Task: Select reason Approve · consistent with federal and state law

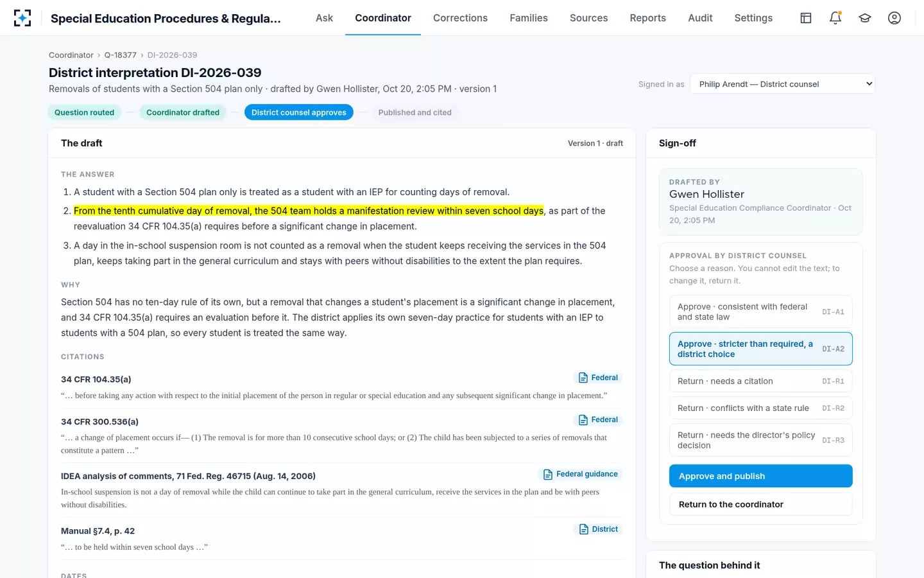Action: point(761,311)
